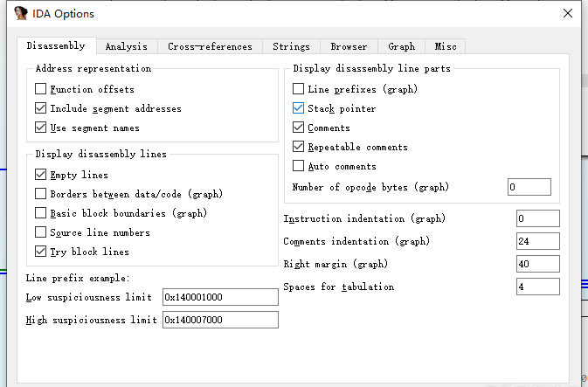Disable Use segment names option

pyautogui.click(x=40, y=128)
